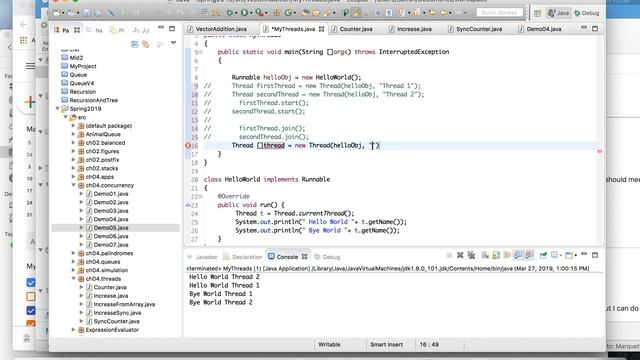This screenshot has width=640, height=360.
Task: Toggle Show Console When Standard Out Changes
Action: (518, 255)
